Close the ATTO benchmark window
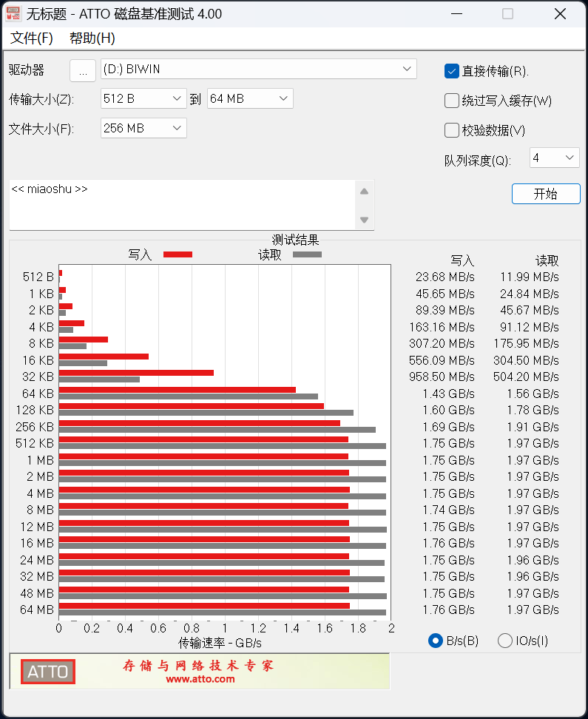Screen dimensions: 588x719 coord(560,14)
